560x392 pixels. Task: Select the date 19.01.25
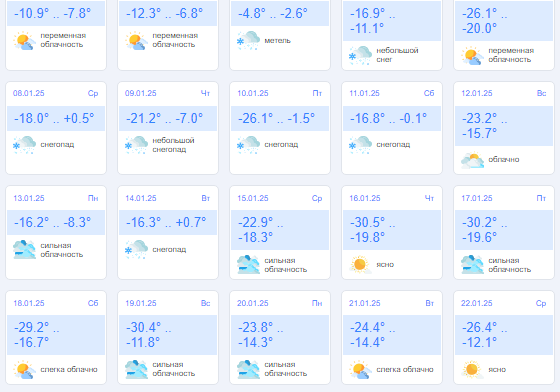click(x=141, y=303)
